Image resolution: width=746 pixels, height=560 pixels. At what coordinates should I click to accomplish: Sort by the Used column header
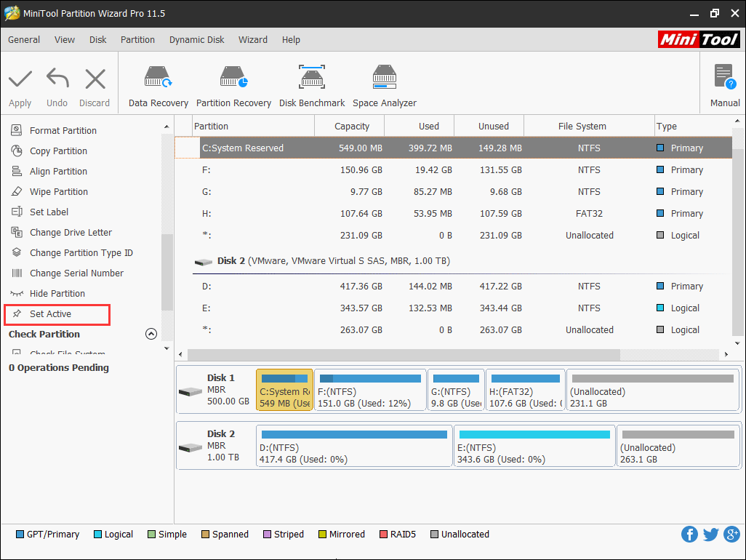pos(419,126)
